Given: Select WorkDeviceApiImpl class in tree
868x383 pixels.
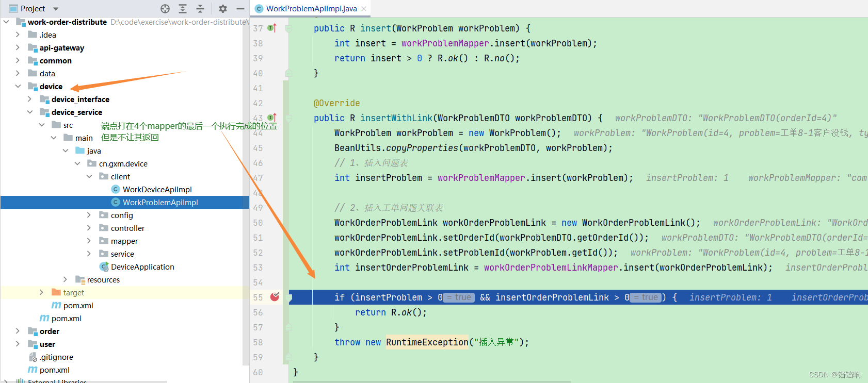Looking at the screenshot, I should 157,189.
